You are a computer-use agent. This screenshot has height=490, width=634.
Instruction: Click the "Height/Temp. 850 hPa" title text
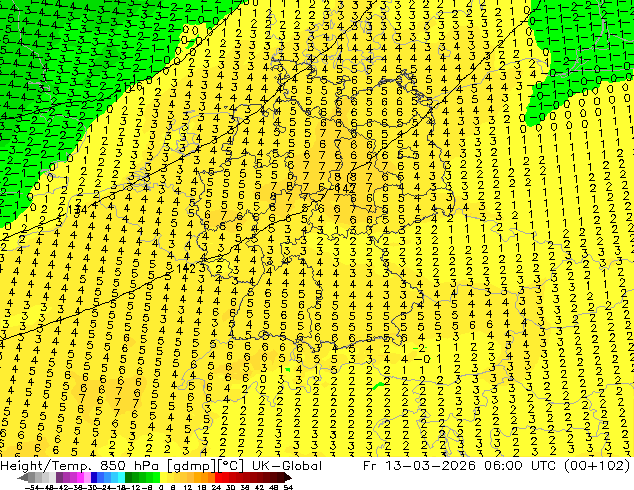pyautogui.click(x=79, y=466)
